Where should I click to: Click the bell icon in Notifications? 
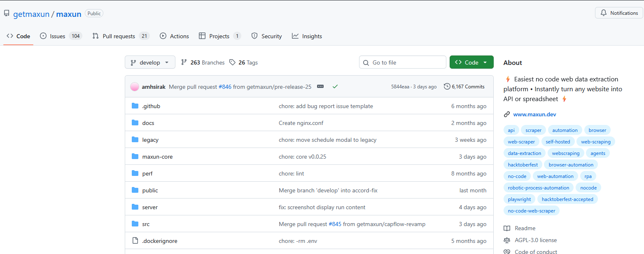pos(604,13)
